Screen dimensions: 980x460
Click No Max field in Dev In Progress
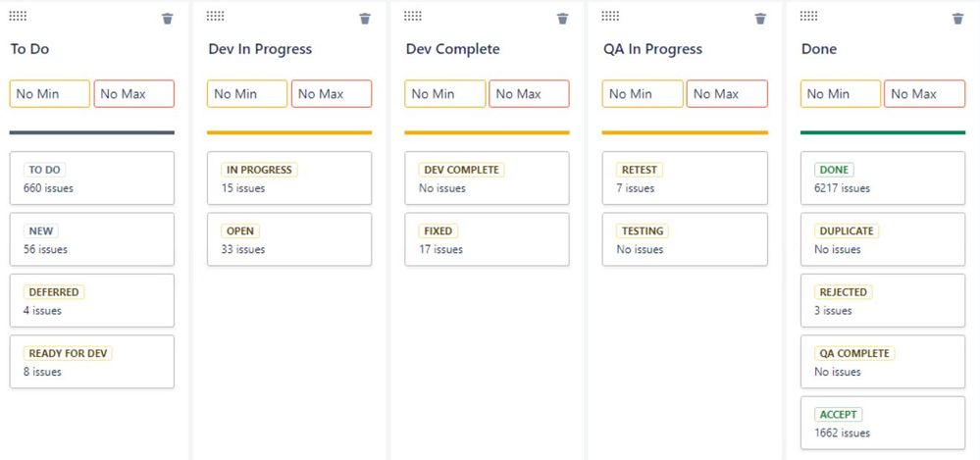tap(332, 94)
